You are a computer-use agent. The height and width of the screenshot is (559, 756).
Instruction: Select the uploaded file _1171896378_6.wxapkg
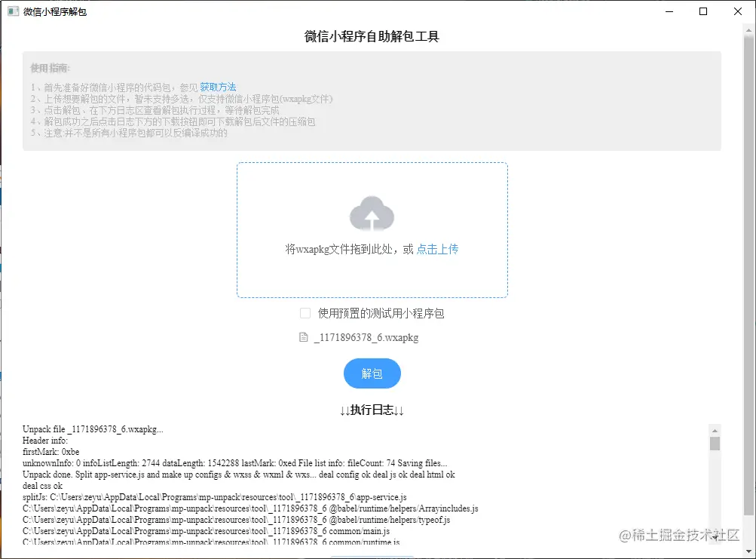tap(366, 337)
